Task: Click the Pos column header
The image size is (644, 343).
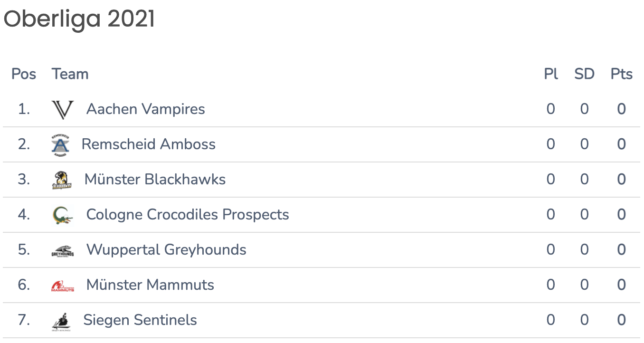Action: coord(24,74)
